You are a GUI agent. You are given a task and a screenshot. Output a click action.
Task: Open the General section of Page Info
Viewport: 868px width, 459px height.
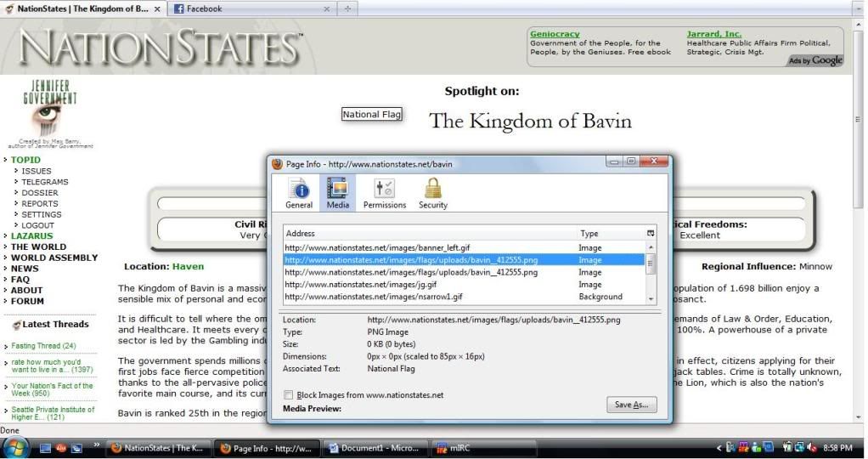pos(298,193)
